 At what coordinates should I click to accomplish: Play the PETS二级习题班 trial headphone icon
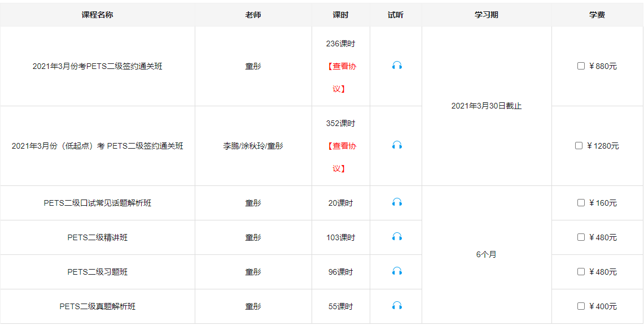pyautogui.click(x=397, y=271)
